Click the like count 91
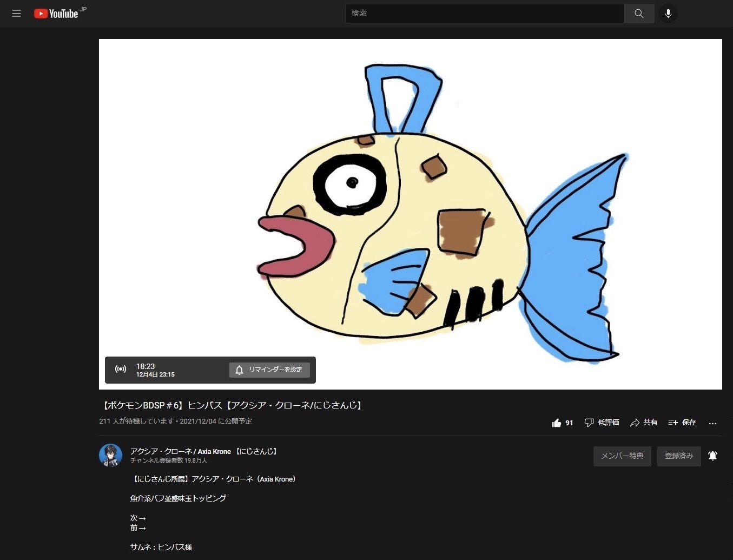The width and height of the screenshot is (733, 560). [569, 423]
